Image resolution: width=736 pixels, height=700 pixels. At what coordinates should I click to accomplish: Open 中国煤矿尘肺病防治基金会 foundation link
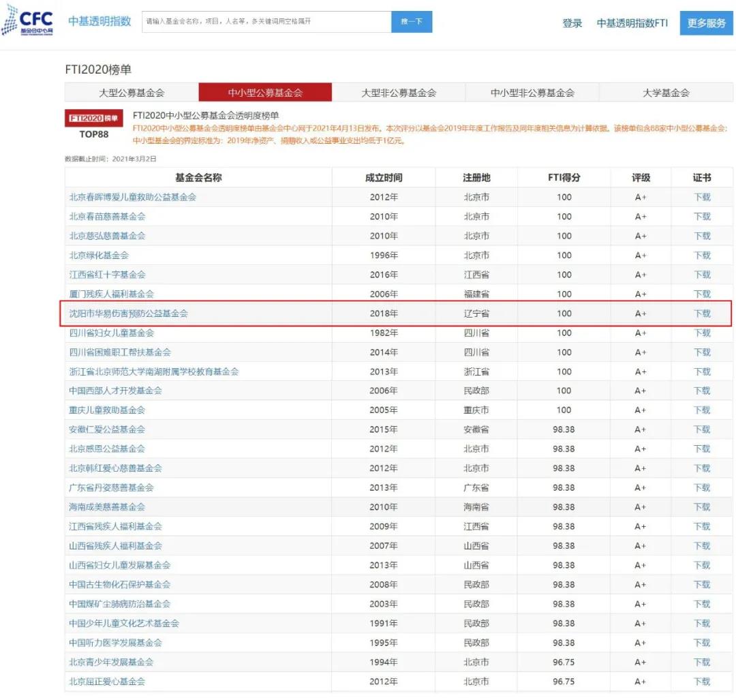[120, 604]
